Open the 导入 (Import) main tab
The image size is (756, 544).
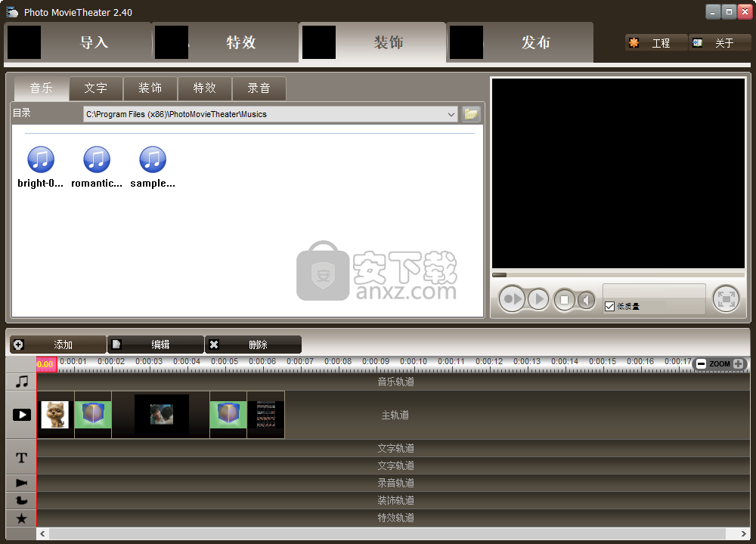[x=78, y=42]
